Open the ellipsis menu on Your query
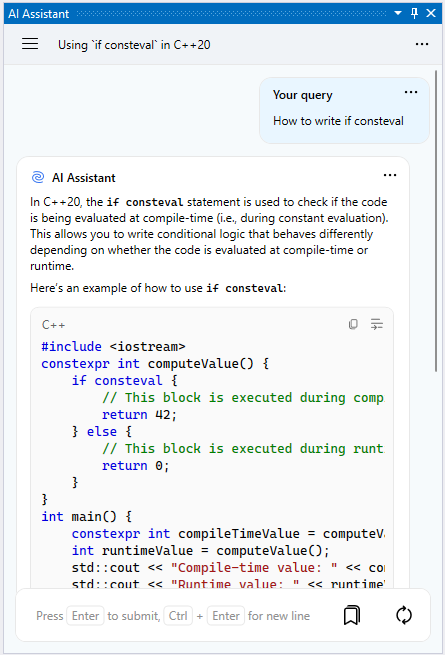 point(411,92)
